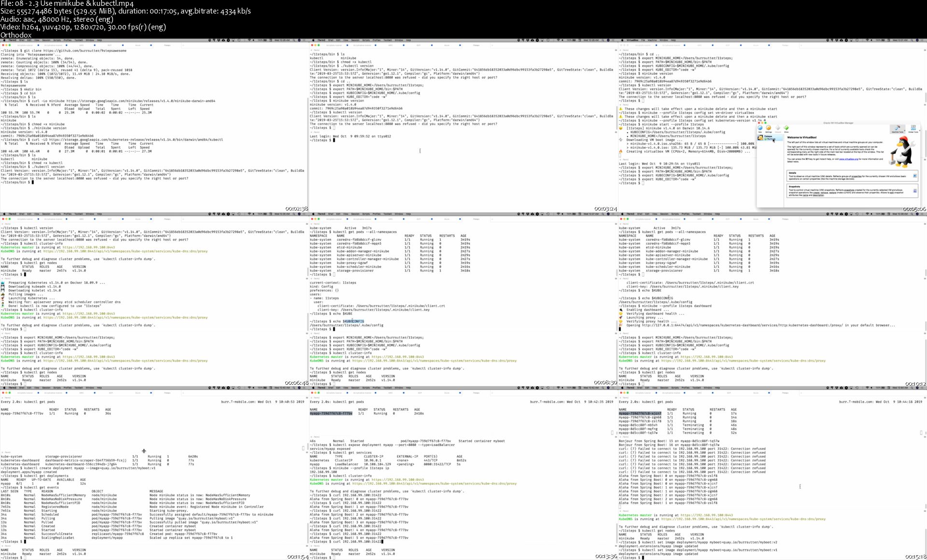Click the VirtualBox penguin mascot image

(x=902, y=151)
